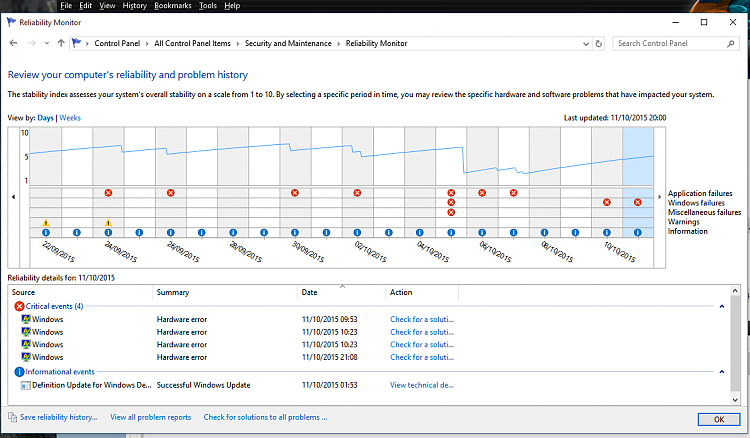Click the miscellaneous failure icon on 05/10/2015
Viewport: 750px width, 438px height.
click(x=451, y=212)
